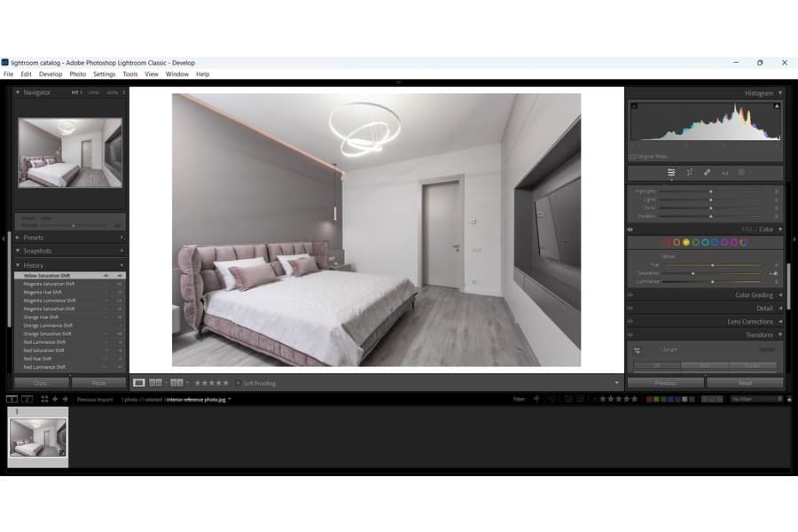Open Grid view icon in filmstrip bar
Image resolution: width=798 pixels, height=532 pixels.
point(44,399)
